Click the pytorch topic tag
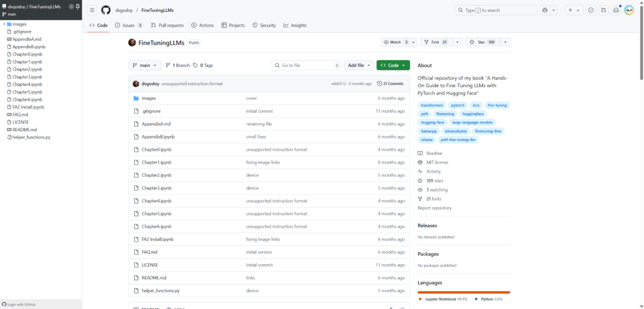 click(457, 105)
